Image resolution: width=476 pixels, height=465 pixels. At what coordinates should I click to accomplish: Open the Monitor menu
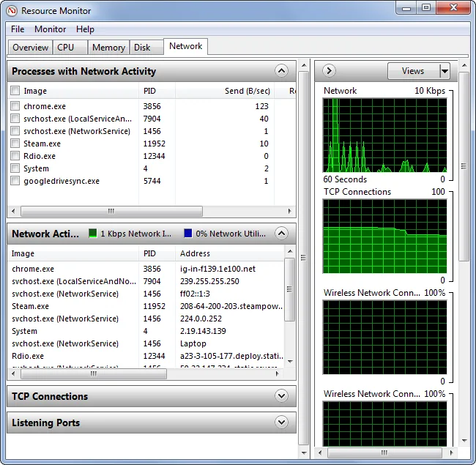[x=50, y=29]
